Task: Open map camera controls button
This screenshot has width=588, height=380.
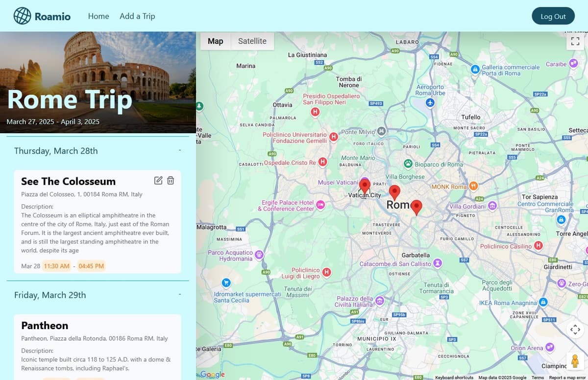Action: 575,330
